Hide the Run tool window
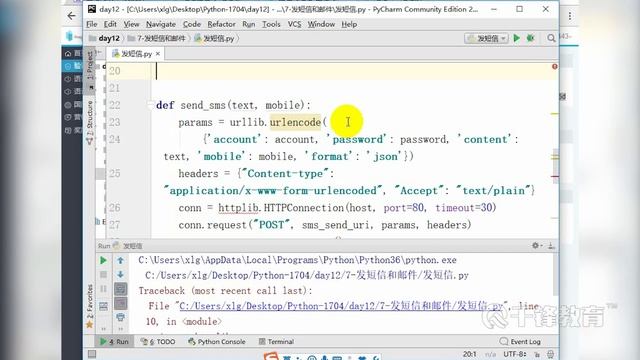Image resolution: width=640 pixels, height=360 pixels. coord(551,245)
